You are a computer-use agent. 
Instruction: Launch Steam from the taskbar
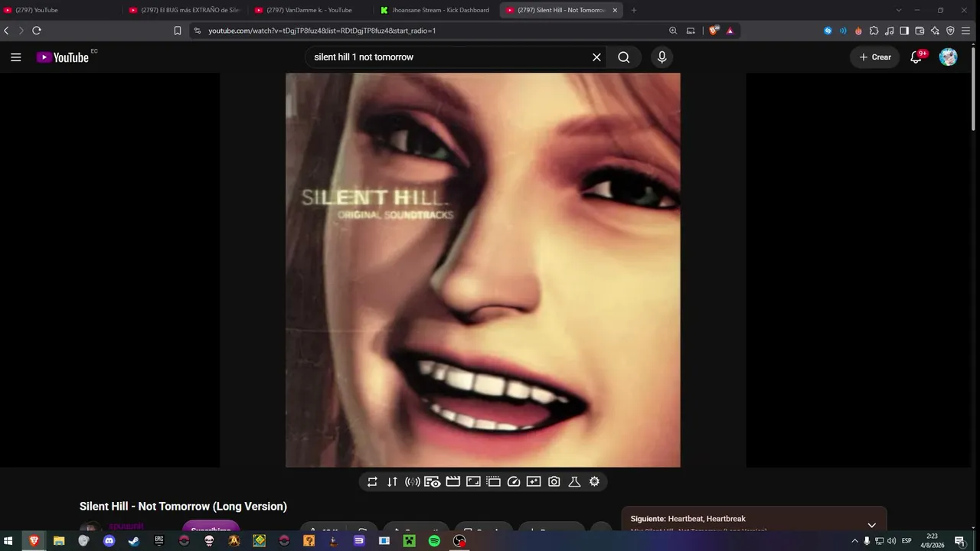134,541
